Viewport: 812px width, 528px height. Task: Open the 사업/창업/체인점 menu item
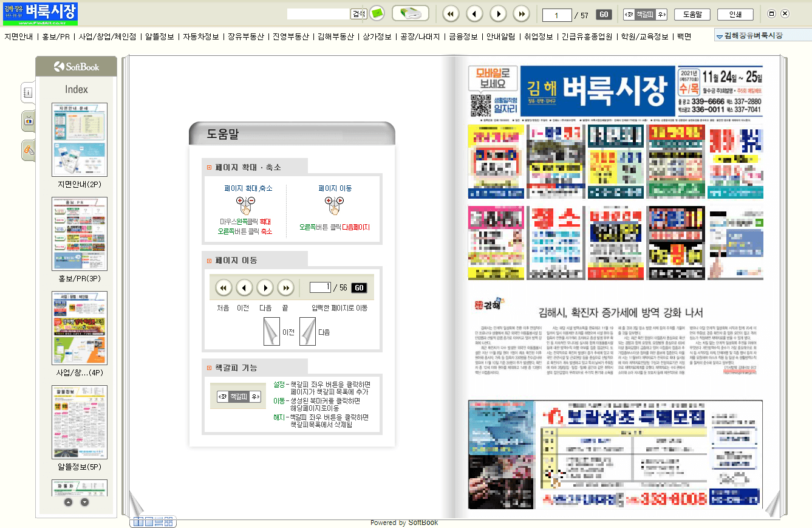click(107, 36)
